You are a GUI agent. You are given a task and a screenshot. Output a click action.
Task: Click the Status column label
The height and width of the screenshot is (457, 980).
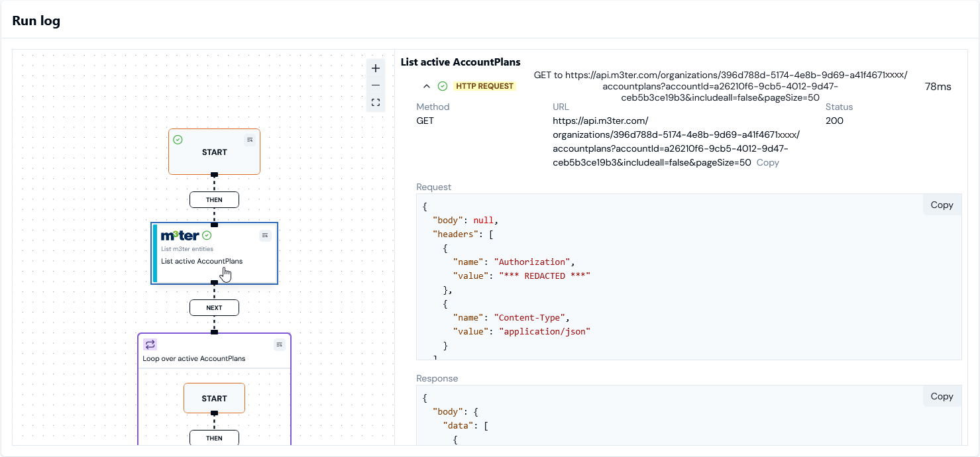coord(840,107)
